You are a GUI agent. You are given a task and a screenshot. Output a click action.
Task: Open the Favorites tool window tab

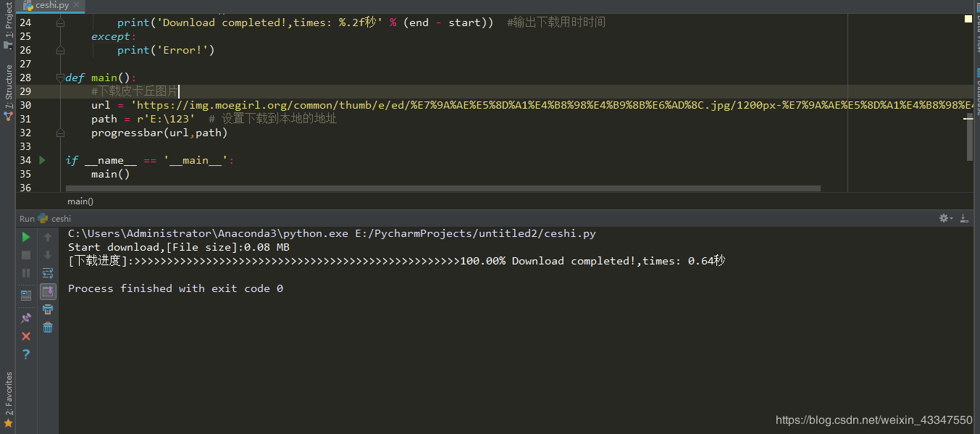point(8,399)
